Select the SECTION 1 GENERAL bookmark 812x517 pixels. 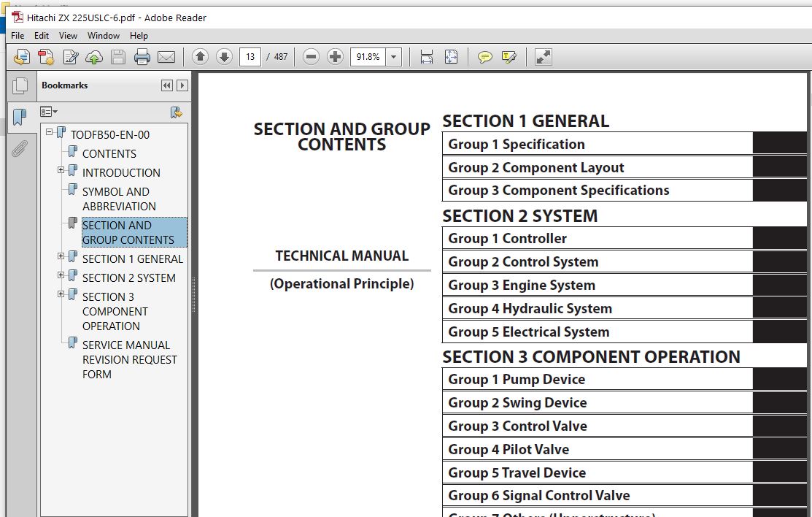tap(133, 258)
